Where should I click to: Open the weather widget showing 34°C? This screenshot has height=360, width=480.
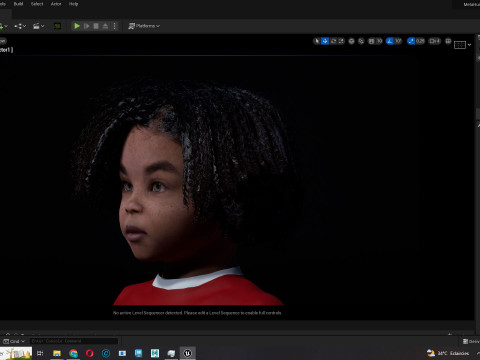tap(448, 353)
